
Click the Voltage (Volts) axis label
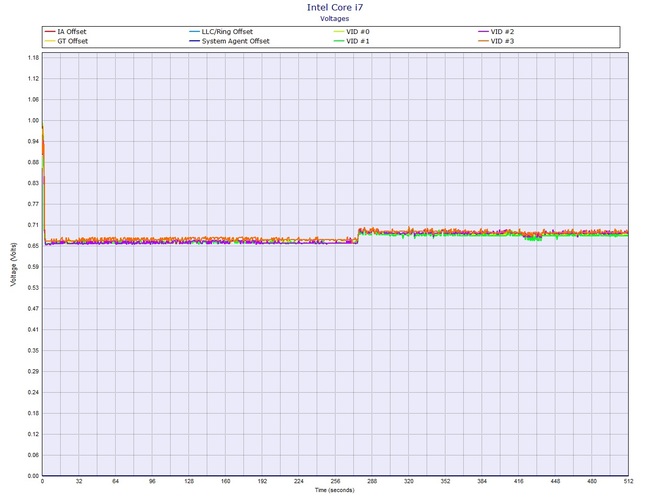coord(14,264)
